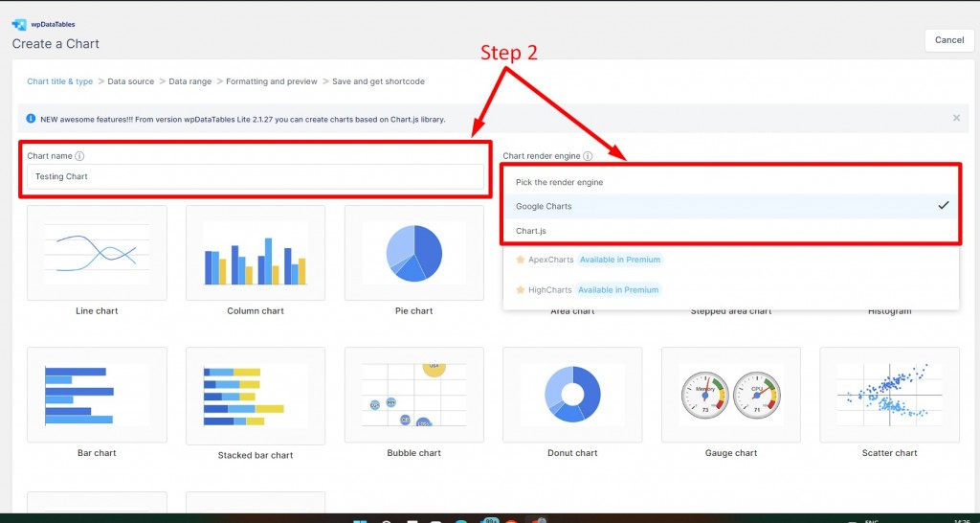
Task: Click the NEW awesome features notice text
Action: pos(243,119)
